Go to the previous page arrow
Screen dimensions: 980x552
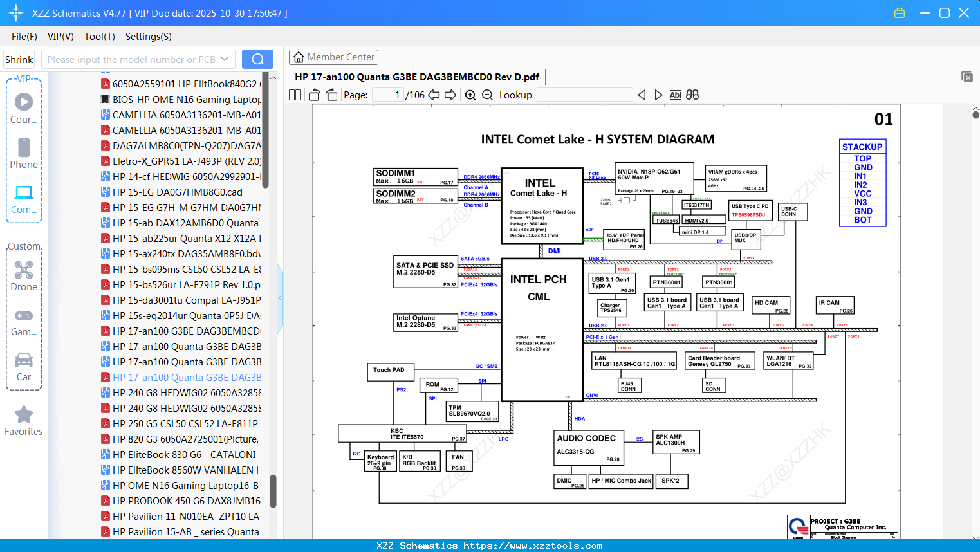click(x=434, y=95)
